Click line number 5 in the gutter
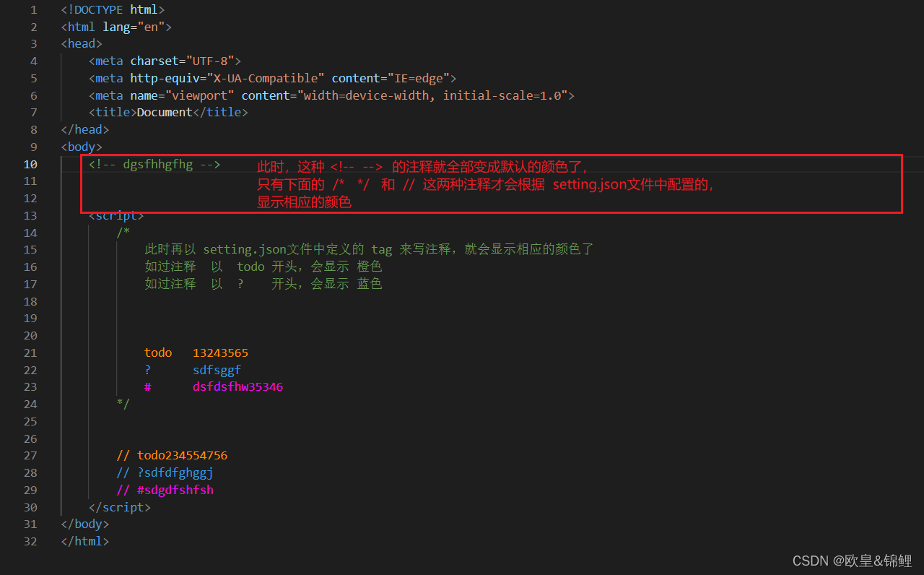This screenshot has height=575, width=924. tap(34, 78)
